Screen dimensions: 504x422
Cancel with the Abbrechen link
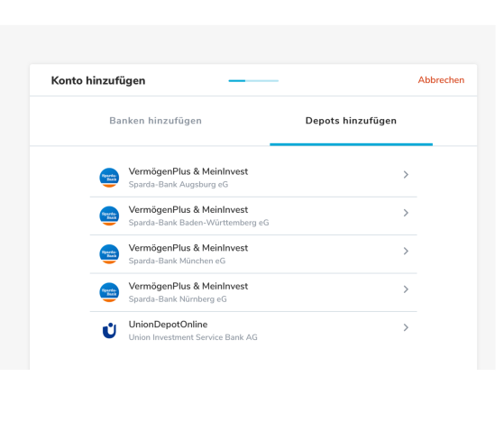(441, 80)
